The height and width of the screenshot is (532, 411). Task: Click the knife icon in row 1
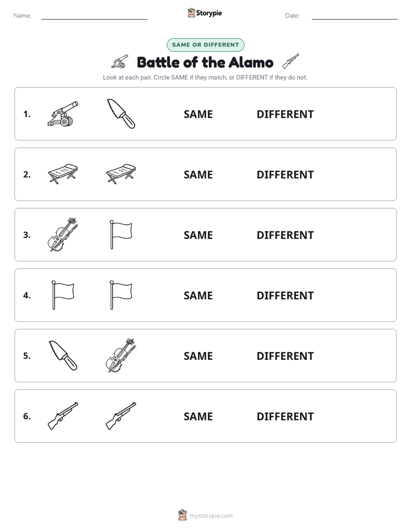coord(121,113)
